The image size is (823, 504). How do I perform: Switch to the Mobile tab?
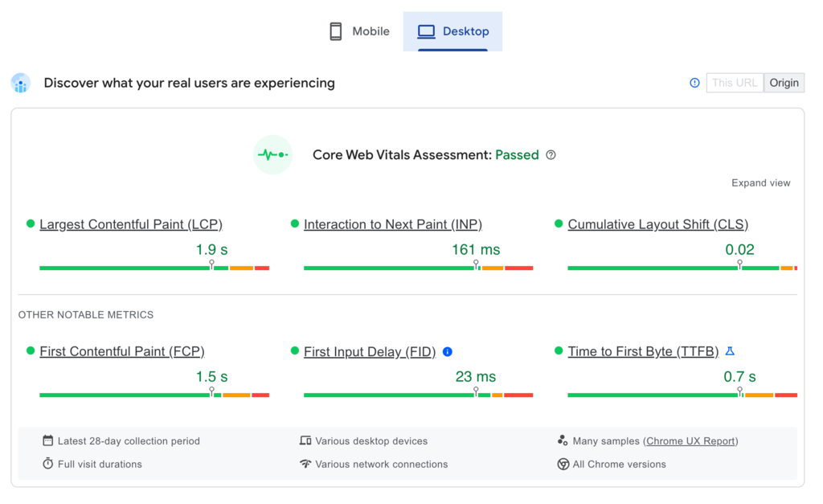click(x=358, y=31)
